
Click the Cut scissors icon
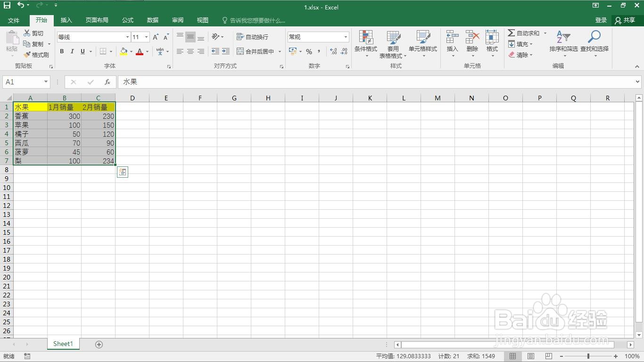tap(27, 33)
